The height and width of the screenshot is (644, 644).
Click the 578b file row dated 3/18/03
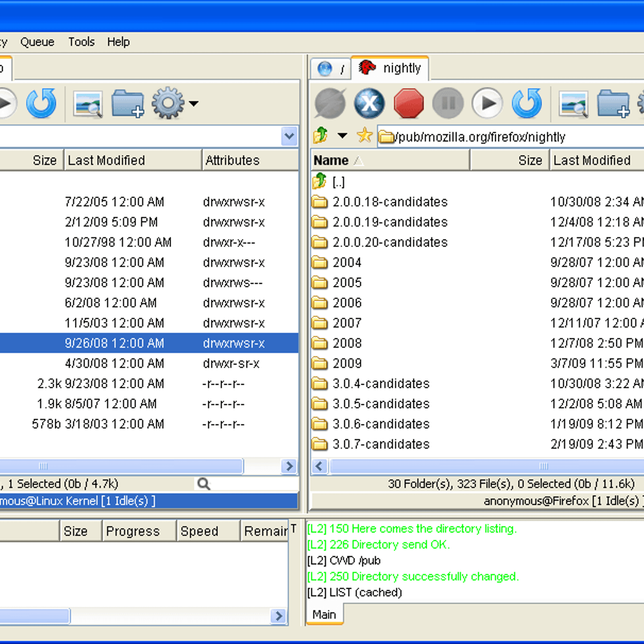coord(149,424)
